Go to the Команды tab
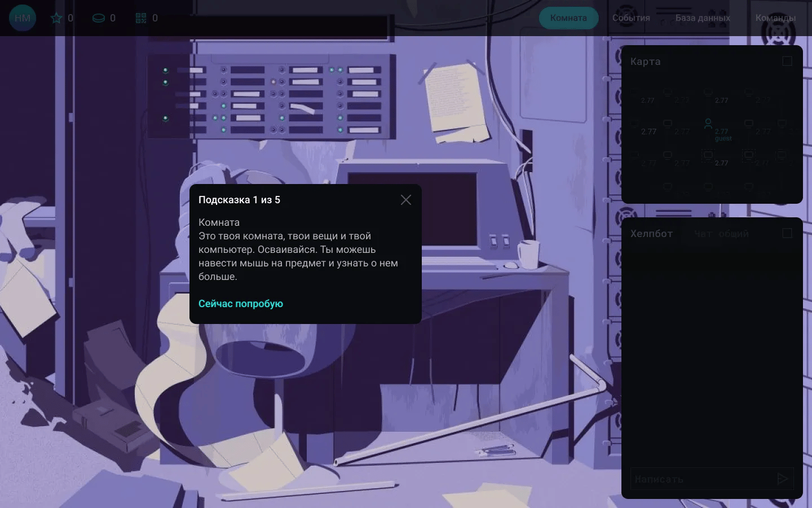 775,18
